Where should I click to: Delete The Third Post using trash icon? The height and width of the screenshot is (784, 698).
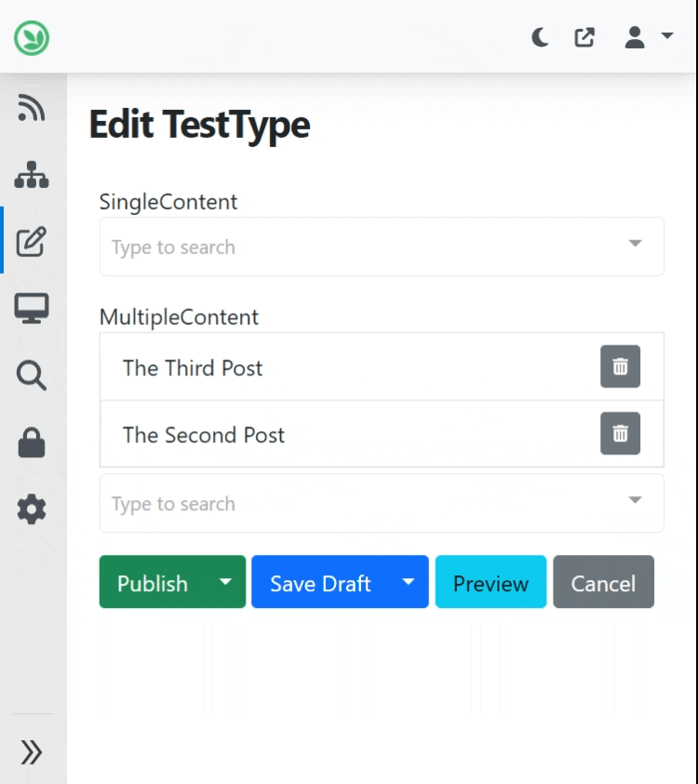click(x=621, y=367)
